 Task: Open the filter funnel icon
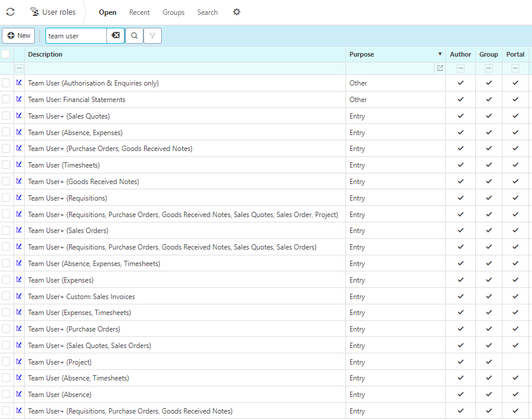(x=152, y=35)
